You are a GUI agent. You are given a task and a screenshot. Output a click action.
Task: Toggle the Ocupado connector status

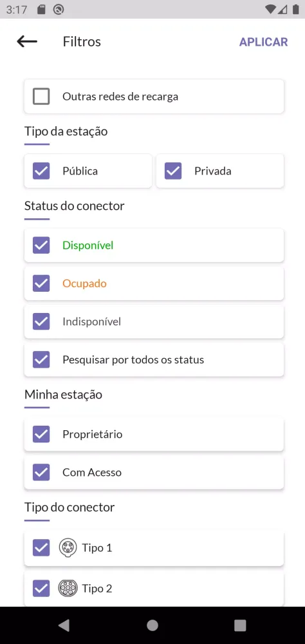(x=41, y=283)
